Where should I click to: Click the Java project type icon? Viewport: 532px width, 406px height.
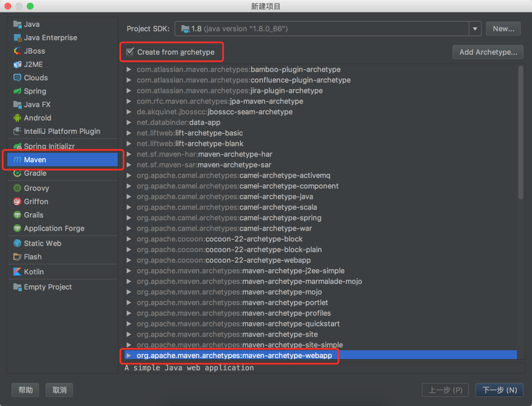pyautogui.click(x=17, y=24)
